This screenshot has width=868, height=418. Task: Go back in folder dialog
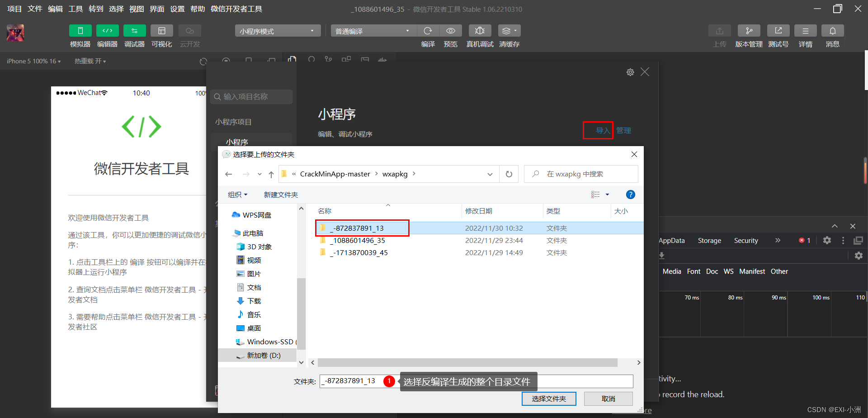click(229, 174)
